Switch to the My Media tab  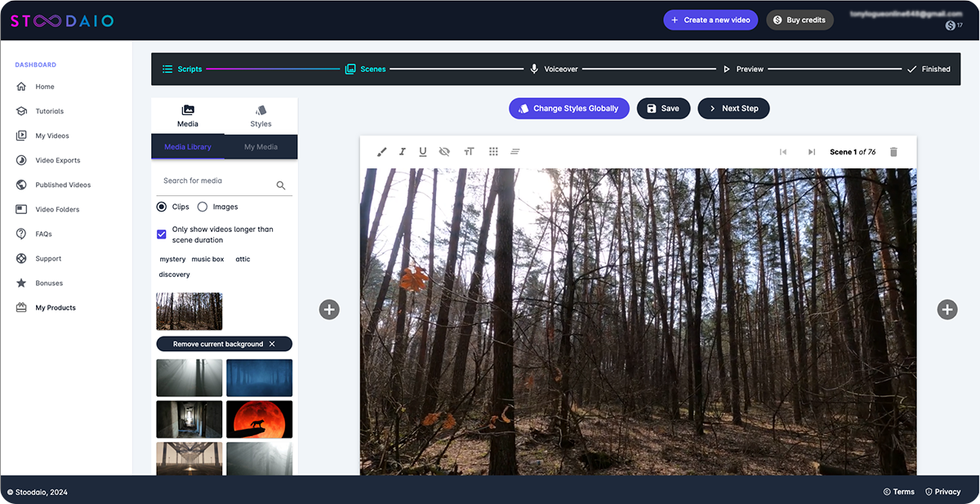click(x=261, y=147)
